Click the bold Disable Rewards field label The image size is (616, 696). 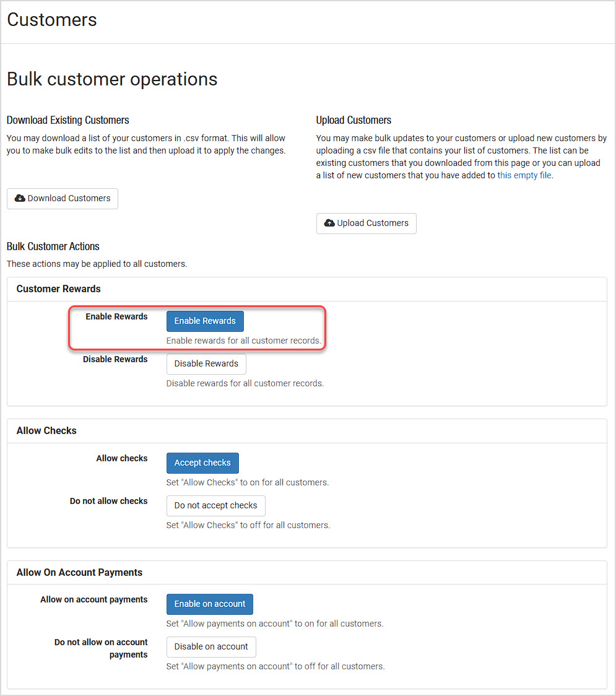click(x=115, y=359)
